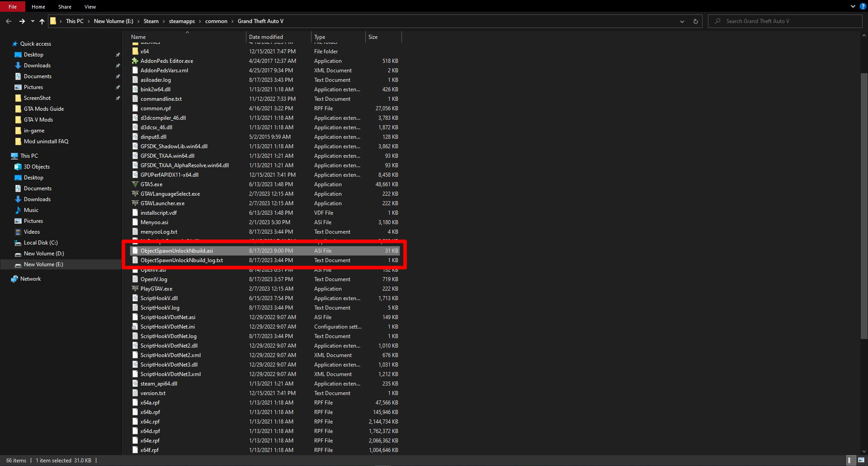
Task: Click the refresh icon in the address bar
Action: coord(695,21)
